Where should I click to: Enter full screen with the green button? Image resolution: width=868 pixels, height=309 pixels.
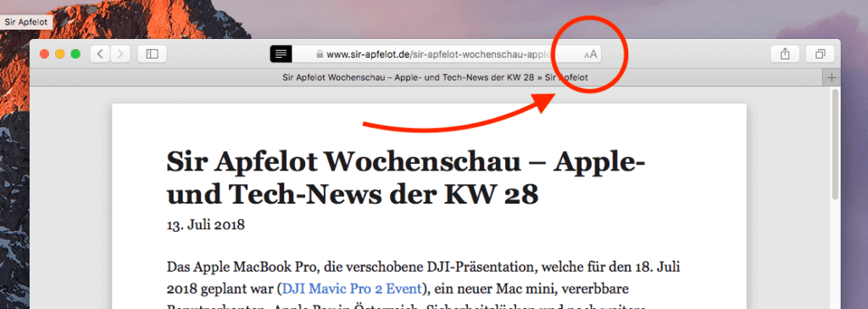coord(75,53)
